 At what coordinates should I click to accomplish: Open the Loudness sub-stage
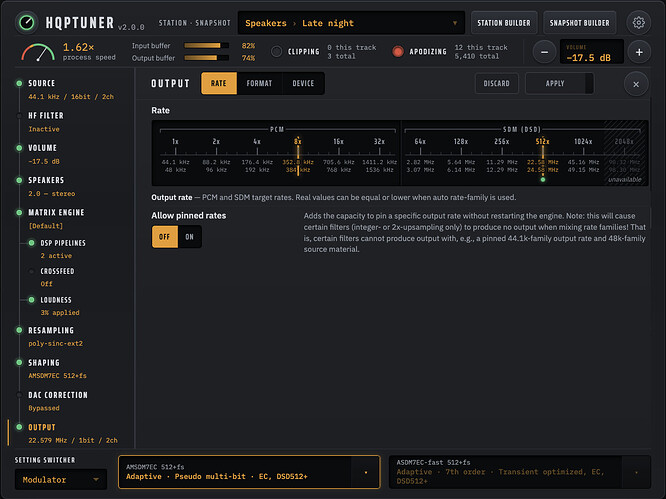point(56,300)
